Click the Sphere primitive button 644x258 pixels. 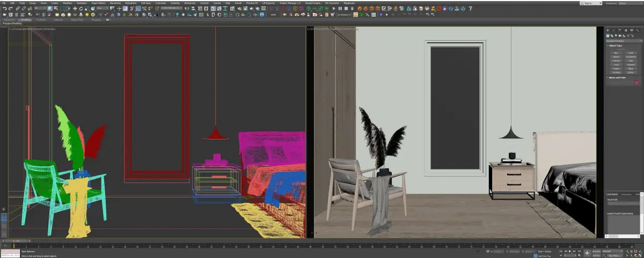pyautogui.click(x=616, y=57)
